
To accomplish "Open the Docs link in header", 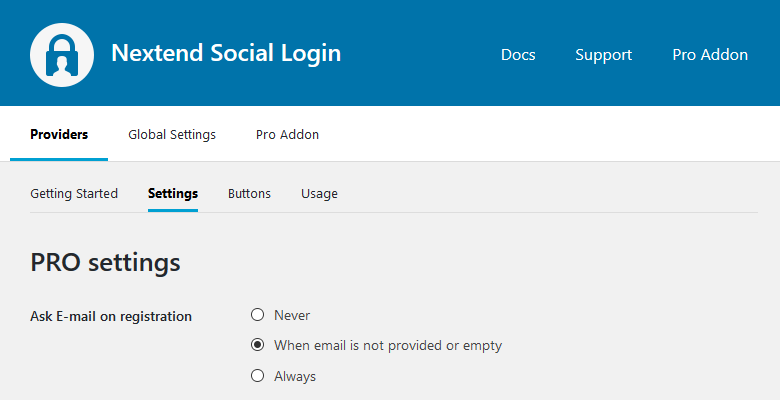I will tap(518, 55).
